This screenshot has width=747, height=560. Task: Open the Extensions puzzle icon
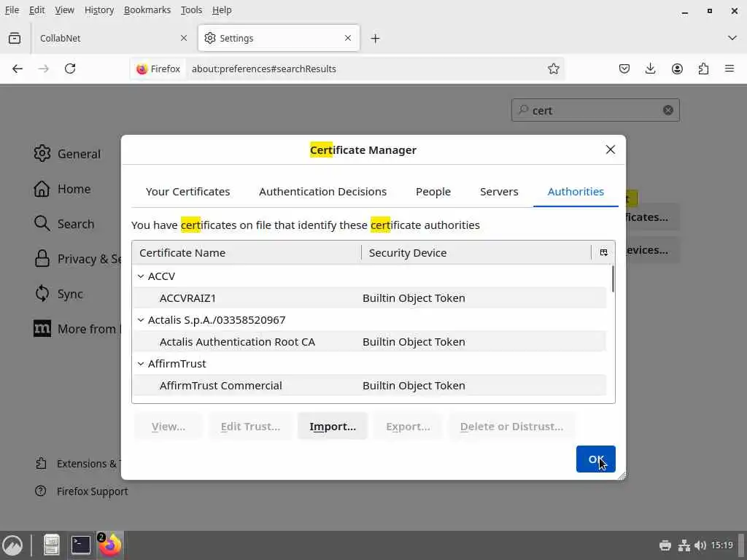click(703, 69)
